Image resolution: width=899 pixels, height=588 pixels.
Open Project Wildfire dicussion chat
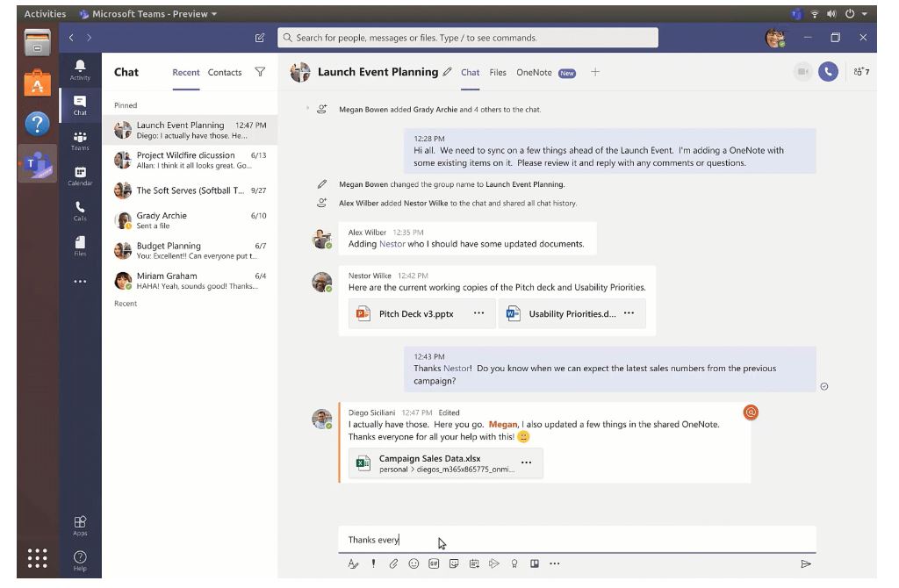pyautogui.click(x=190, y=160)
